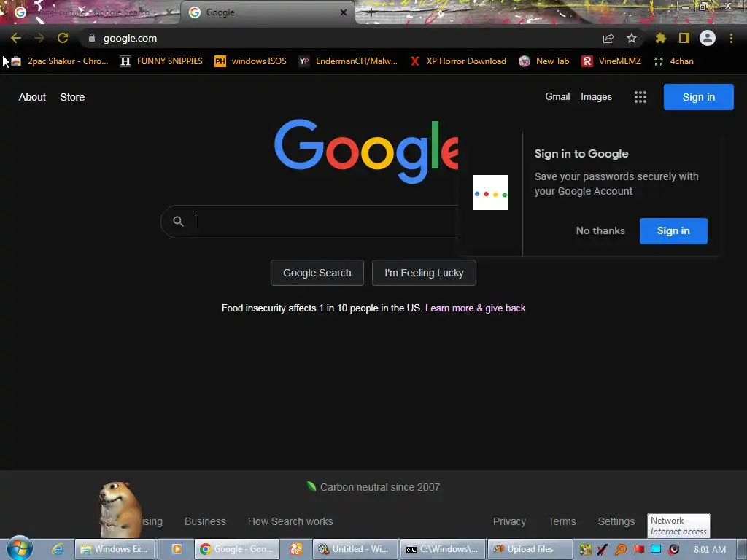Click the network tray icon
Viewport: 747px width, 560px height.
(656, 550)
